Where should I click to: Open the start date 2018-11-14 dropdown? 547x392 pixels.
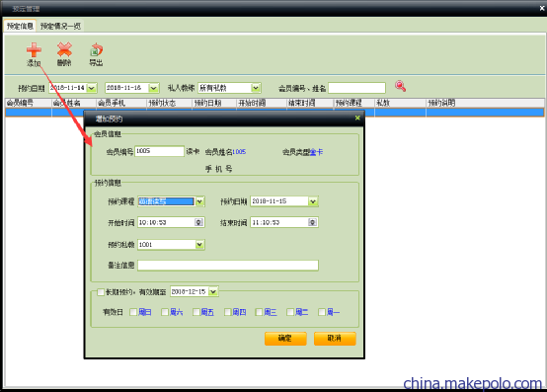pos(92,88)
